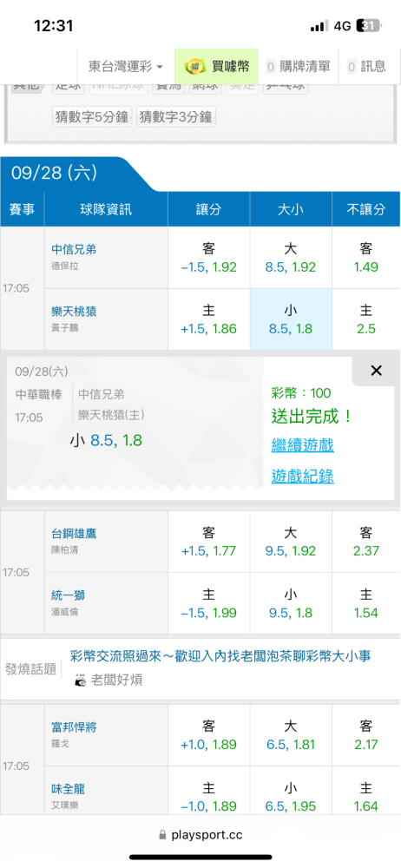Open the 東台灣運彩 dropdown
Screen dimensions: 401x868
126,67
